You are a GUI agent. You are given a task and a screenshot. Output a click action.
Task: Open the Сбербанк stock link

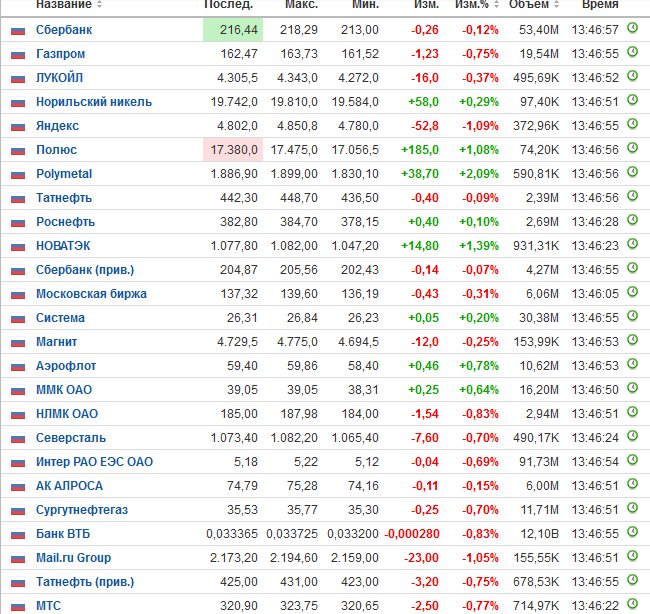click(64, 30)
